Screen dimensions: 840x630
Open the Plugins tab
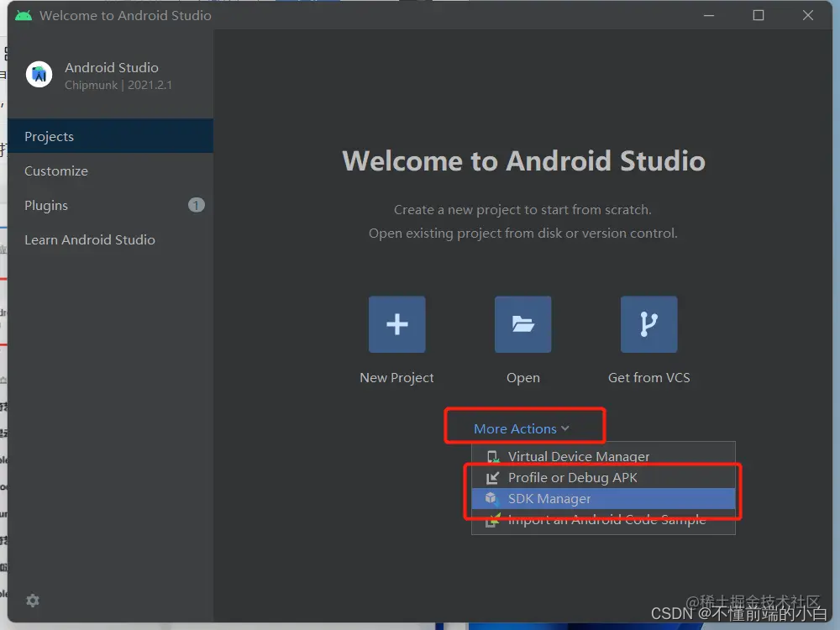(110, 205)
